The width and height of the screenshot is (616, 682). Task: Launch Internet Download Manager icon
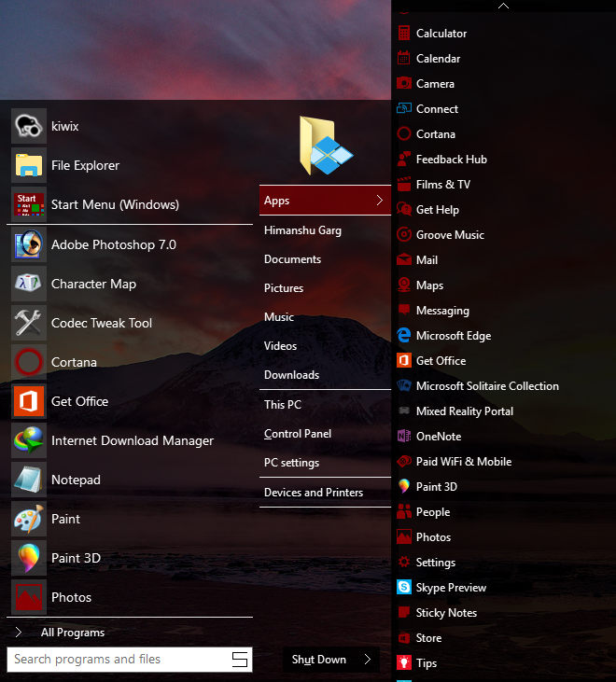29,440
